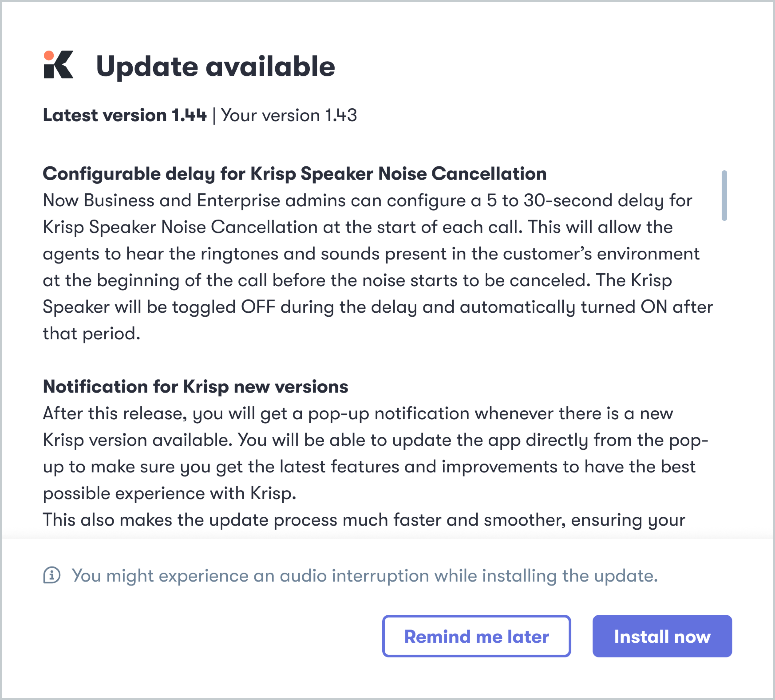775x700 pixels.
Task: Click line Speaker will be toggled OFF during
Action: click(378, 307)
